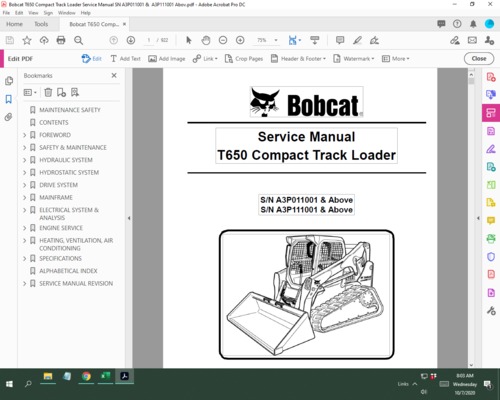Activate the Hand pan tool
Viewport: 500px width, 400px height.
pos(206,40)
